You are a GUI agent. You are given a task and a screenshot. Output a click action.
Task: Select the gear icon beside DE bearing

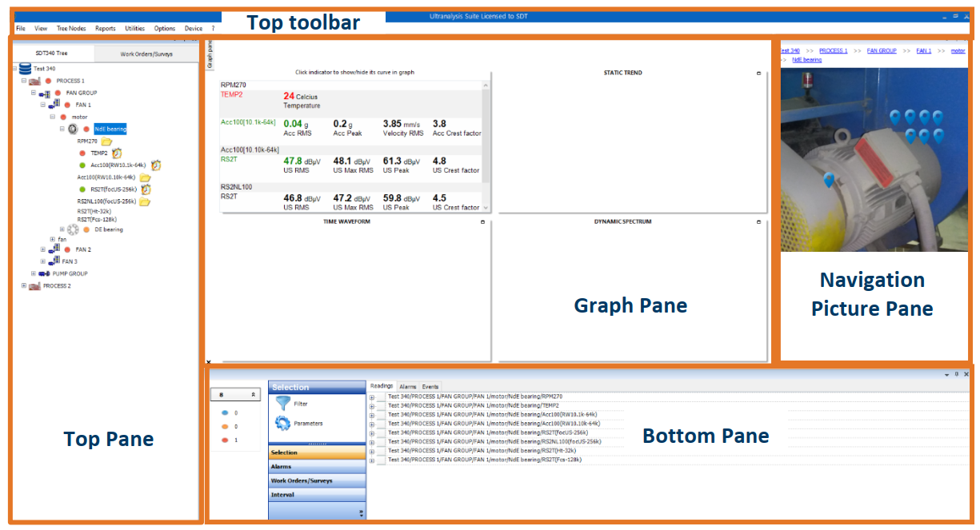(x=72, y=229)
